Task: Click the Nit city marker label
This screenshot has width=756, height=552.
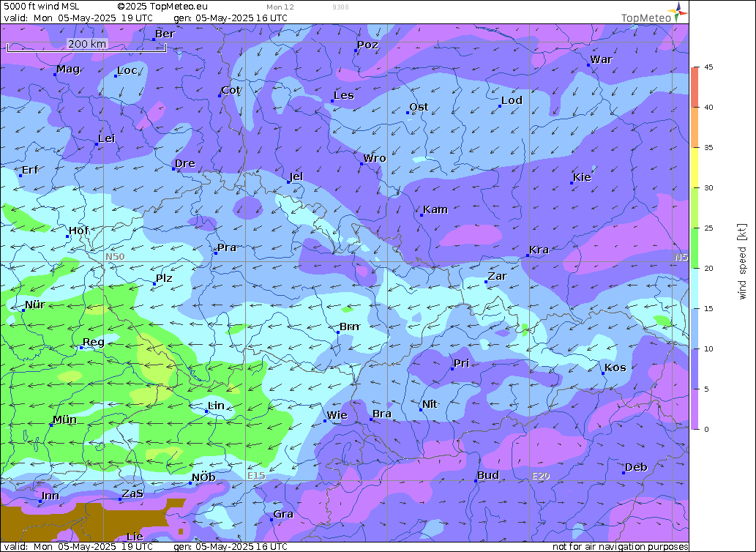Action: (430, 404)
